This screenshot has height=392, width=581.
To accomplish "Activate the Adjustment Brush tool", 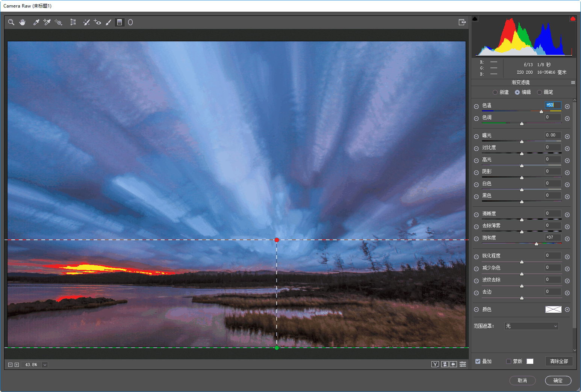I will (x=109, y=23).
